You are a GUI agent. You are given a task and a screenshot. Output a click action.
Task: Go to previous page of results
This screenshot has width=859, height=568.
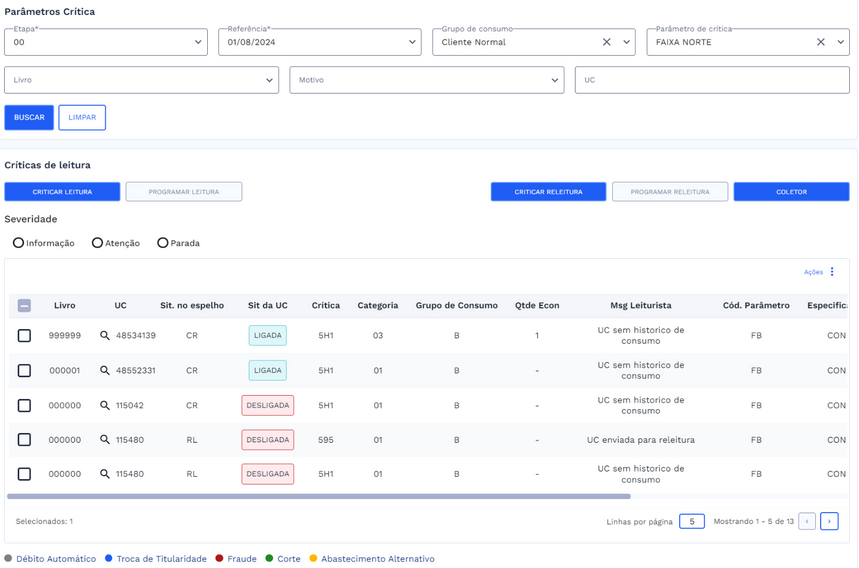[807, 521]
